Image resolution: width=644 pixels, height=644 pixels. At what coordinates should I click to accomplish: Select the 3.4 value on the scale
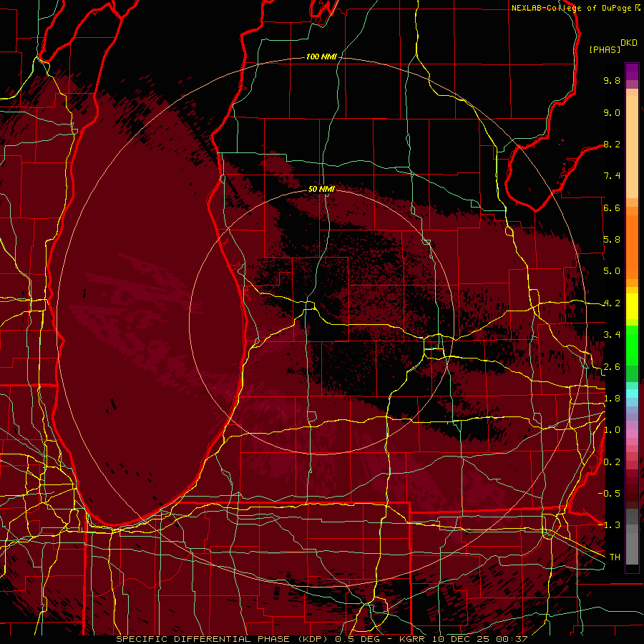click(612, 335)
